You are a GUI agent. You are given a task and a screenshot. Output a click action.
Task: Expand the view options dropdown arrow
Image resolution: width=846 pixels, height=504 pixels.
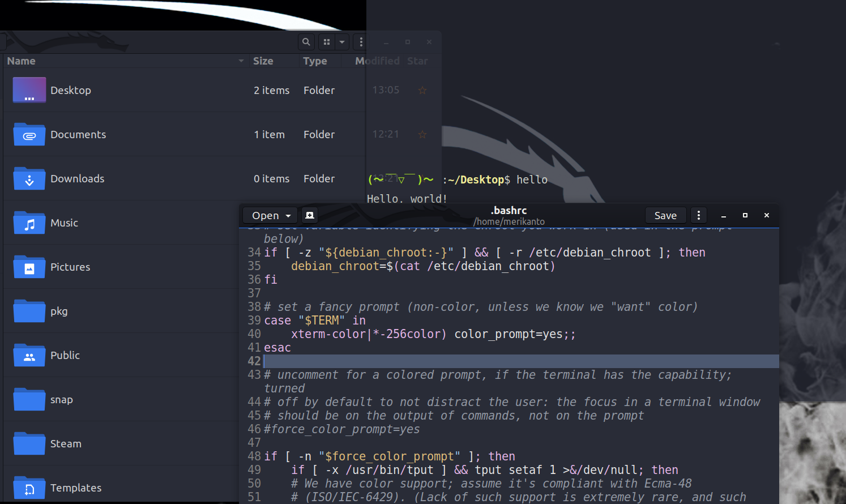pyautogui.click(x=342, y=42)
